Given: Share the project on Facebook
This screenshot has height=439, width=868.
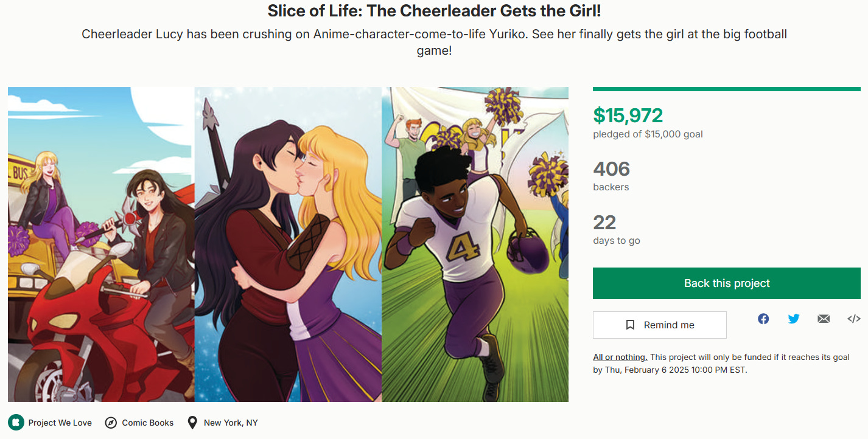Looking at the screenshot, I should [x=763, y=319].
